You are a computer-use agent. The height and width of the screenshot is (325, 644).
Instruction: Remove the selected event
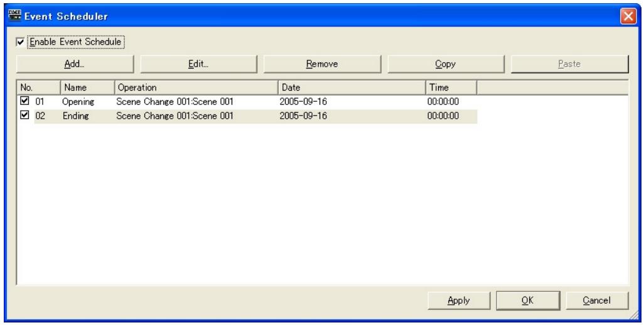point(322,64)
